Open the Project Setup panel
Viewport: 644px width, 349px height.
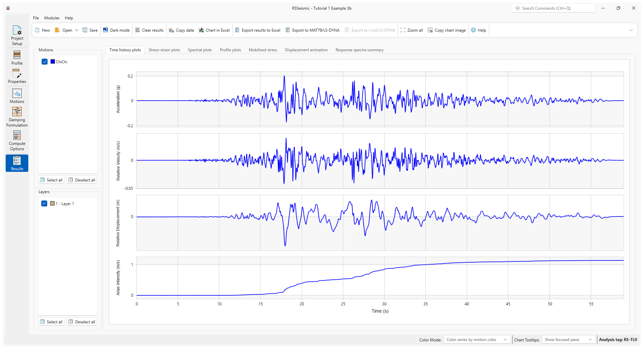click(17, 35)
